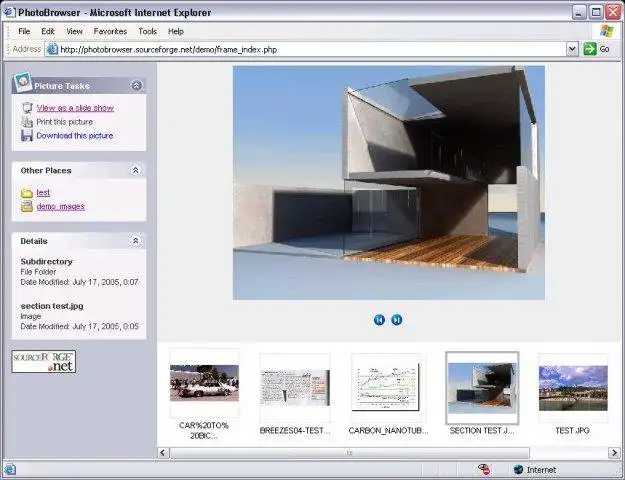Open the test folder link
The image size is (625, 480).
43,193
